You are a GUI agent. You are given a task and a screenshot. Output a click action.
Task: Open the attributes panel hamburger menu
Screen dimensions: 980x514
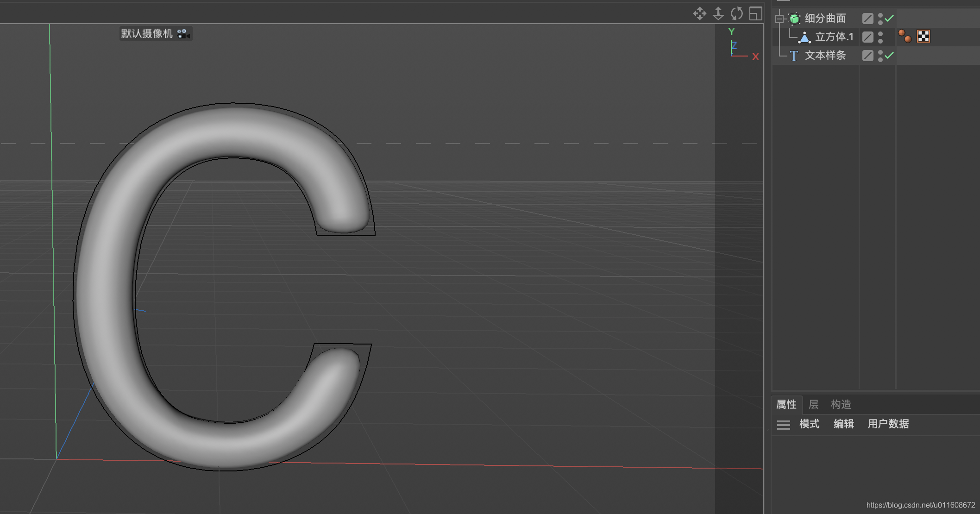point(784,425)
